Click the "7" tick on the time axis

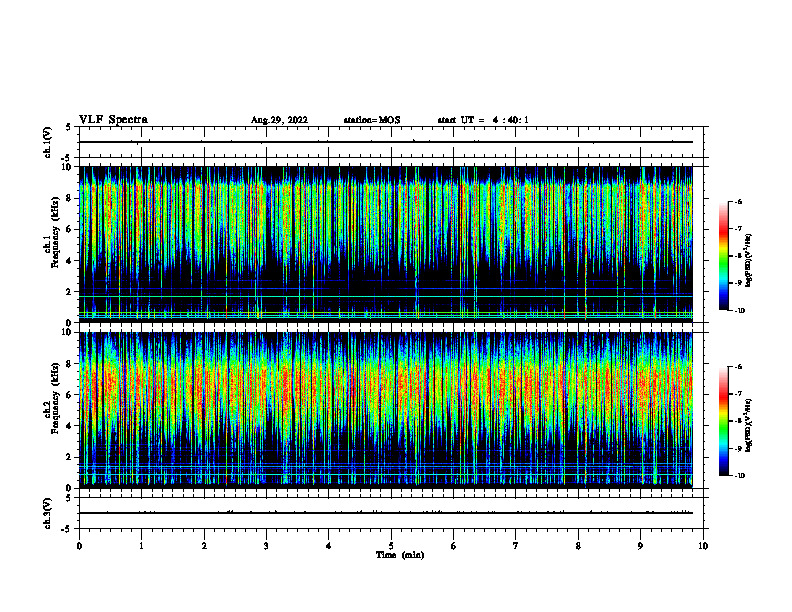(516, 546)
